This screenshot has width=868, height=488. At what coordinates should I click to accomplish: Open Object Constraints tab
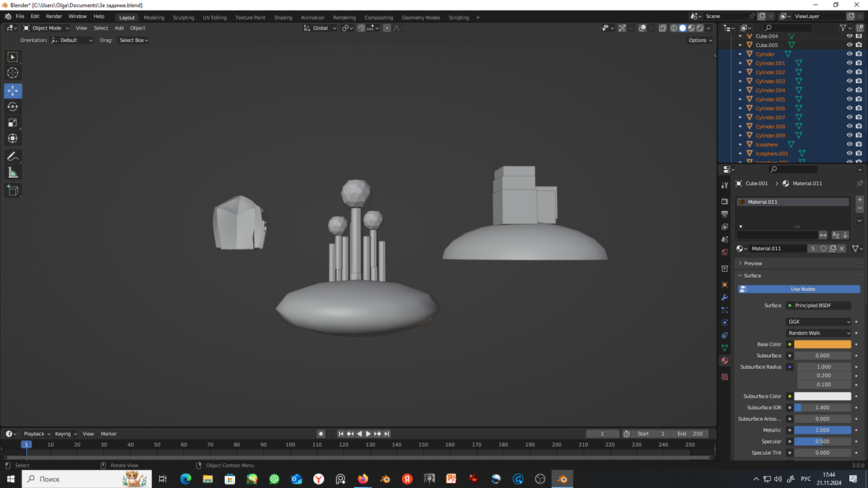725,335
